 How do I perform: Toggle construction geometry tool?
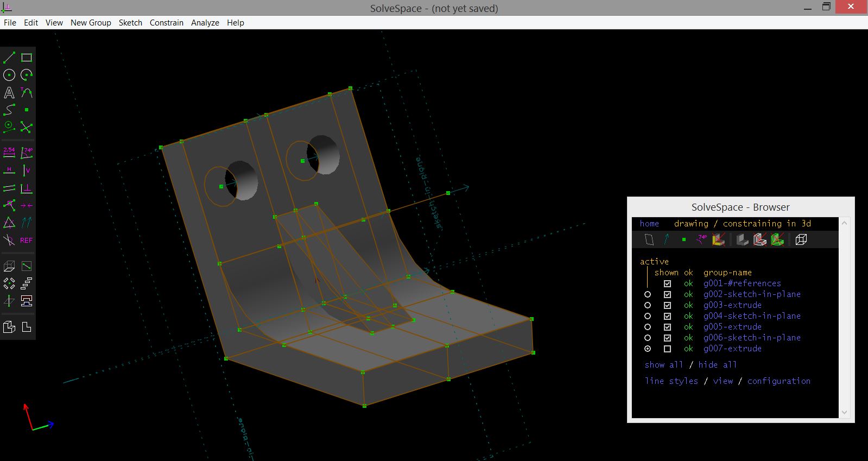click(x=9, y=127)
